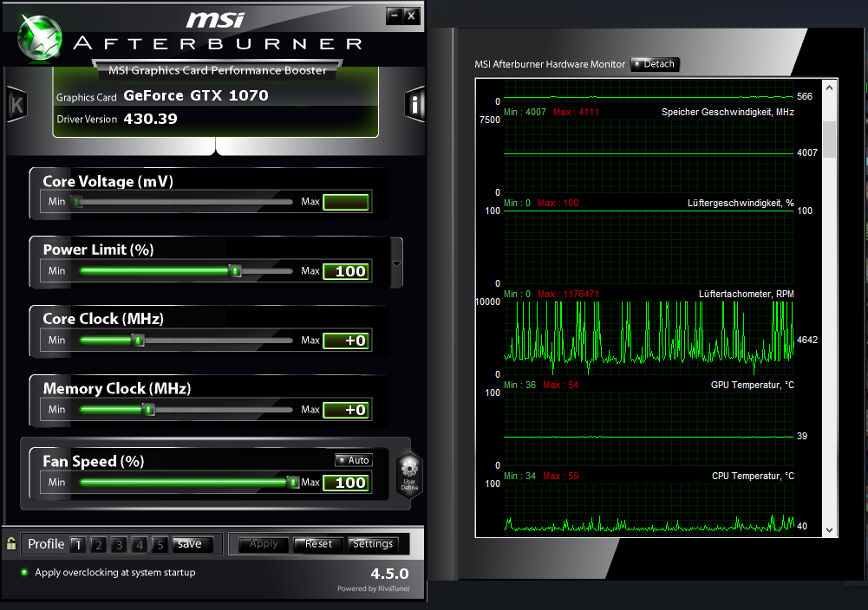This screenshot has height=610, width=868.
Task: Minimize the Afterburner window
Action: [395, 16]
